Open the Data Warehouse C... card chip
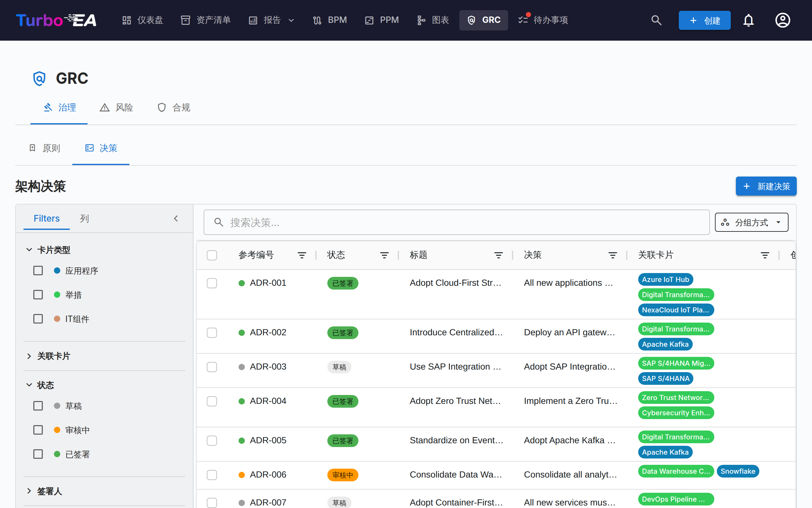The height and width of the screenshot is (508, 812). pyautogui.click(x=676, y=471)
